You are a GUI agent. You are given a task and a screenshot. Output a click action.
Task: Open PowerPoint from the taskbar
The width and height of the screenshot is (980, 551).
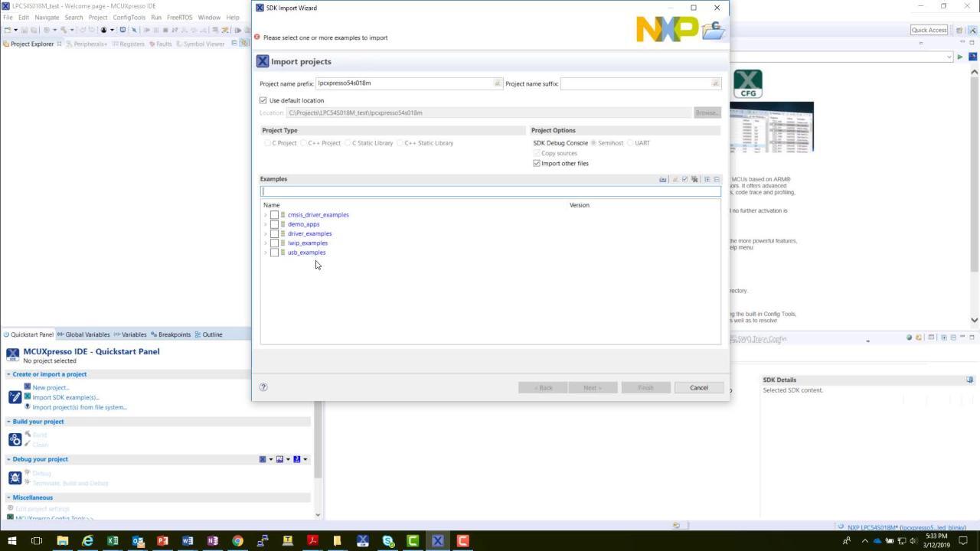tap(162, 541)
